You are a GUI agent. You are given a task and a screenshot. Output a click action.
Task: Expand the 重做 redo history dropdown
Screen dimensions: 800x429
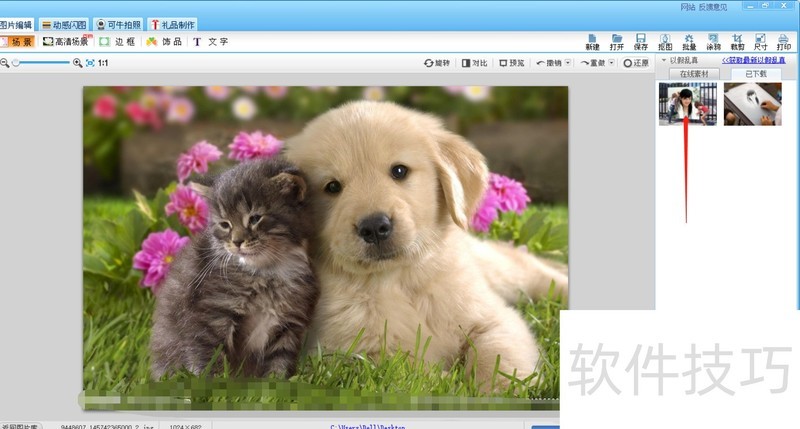612,62
